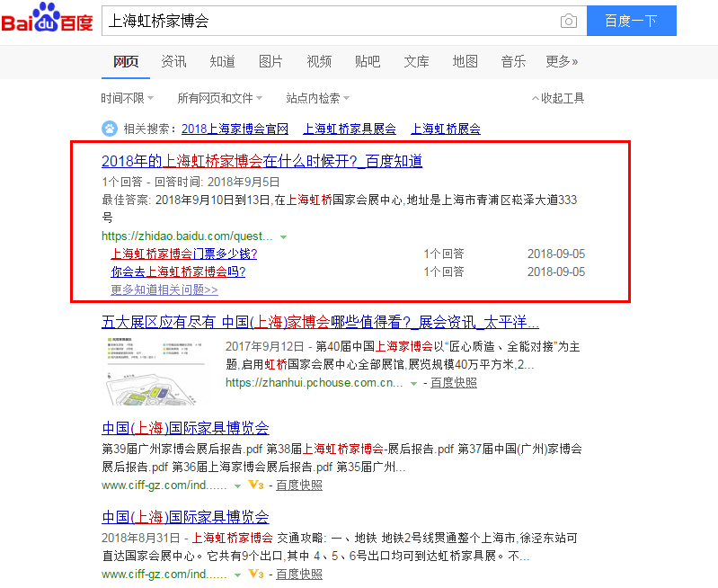Open sub-question 你会去上海虹桥家博会吗?
The image size is (718, 588).
point(178,272)
